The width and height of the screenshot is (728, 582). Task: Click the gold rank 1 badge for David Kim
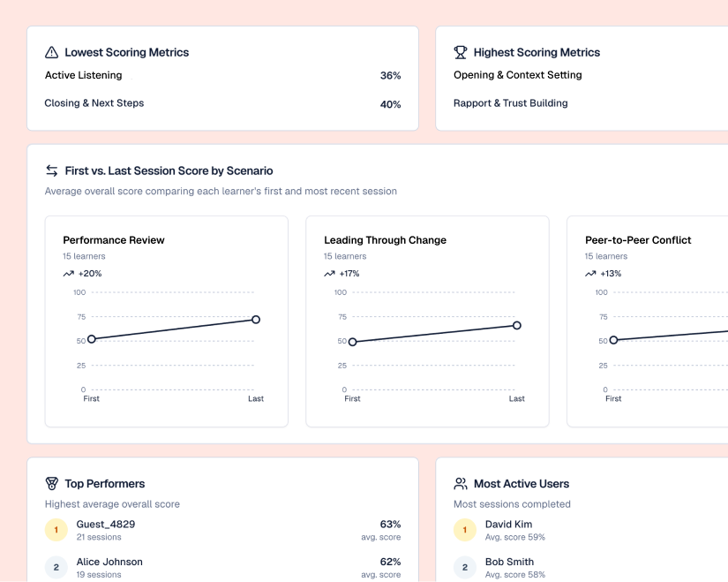click(465, 530)
